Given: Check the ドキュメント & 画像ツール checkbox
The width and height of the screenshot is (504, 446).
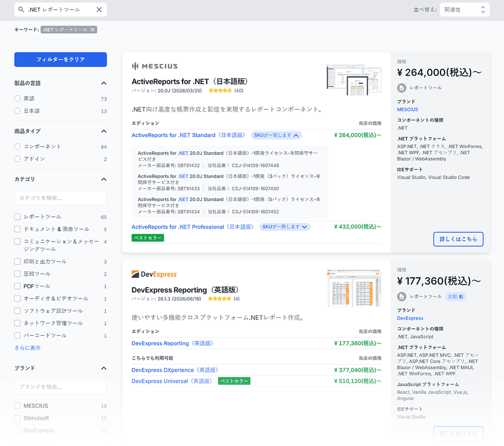Looking at the screenshot, I should coord(17,229).
